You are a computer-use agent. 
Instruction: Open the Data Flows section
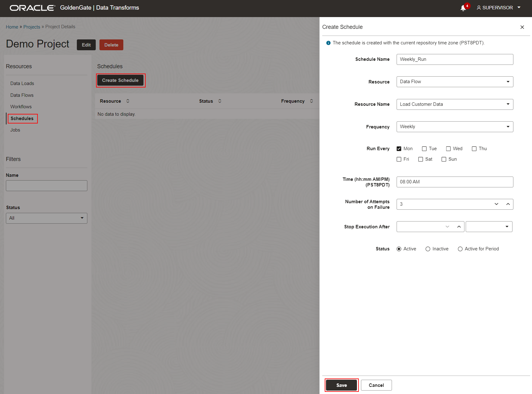[22, 95]
